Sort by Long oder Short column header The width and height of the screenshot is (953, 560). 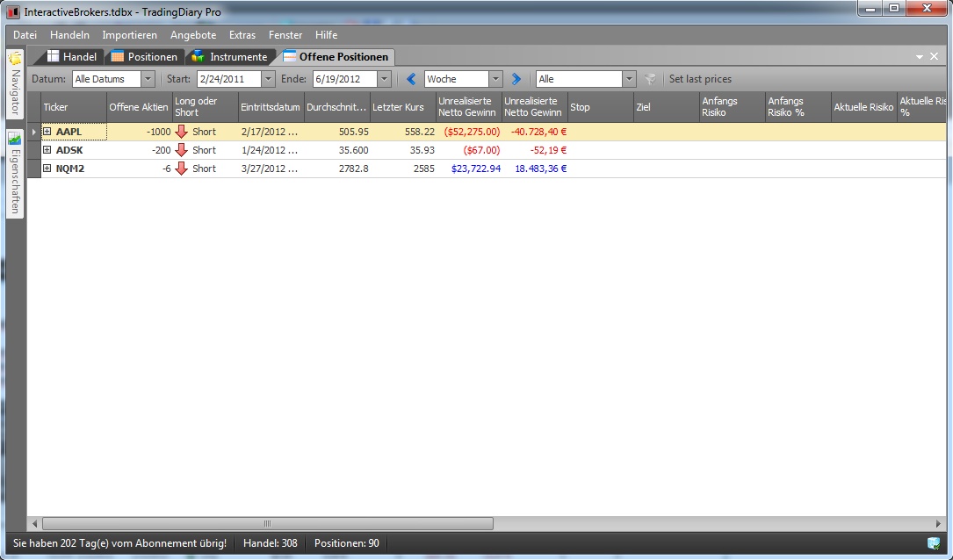206,107
